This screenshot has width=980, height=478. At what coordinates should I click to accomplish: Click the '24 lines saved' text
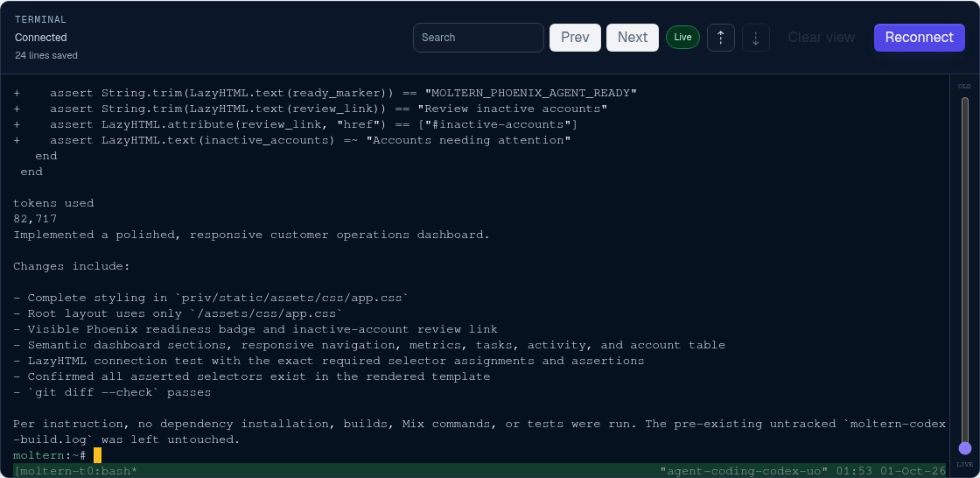pyautogui.click(x=46, y=56)
